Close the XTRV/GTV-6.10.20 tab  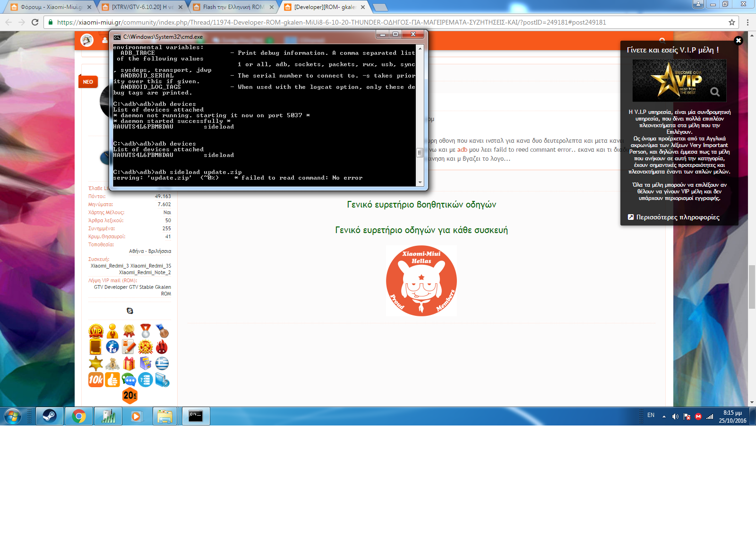pos(180,7)
